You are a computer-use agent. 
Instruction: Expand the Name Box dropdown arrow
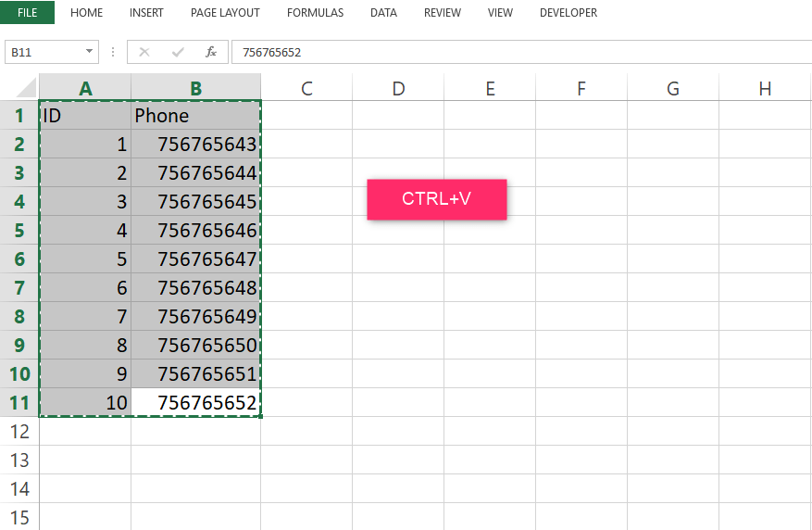pyautogui.click(x=89, y=51)
